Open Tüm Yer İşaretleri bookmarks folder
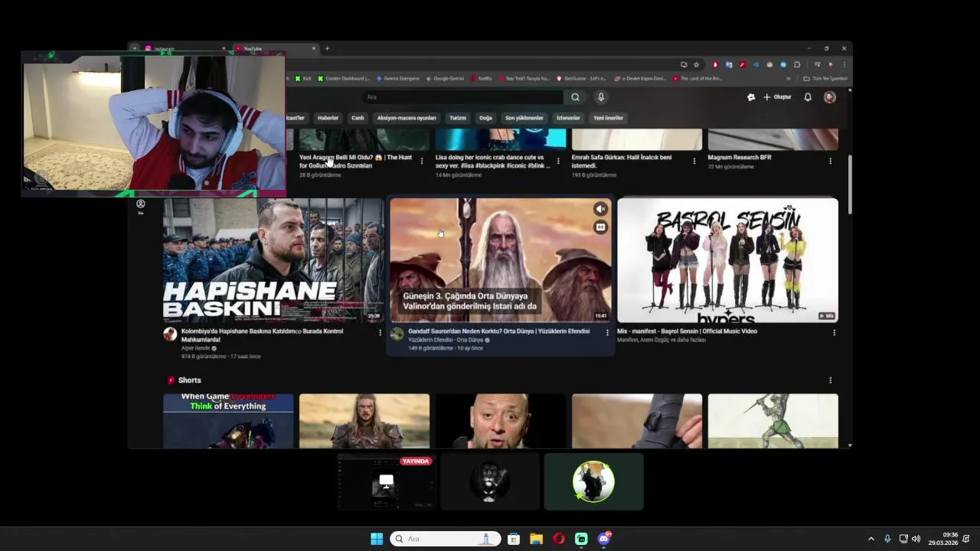Viewport: 980px width, 551px height. click(825, 79)
